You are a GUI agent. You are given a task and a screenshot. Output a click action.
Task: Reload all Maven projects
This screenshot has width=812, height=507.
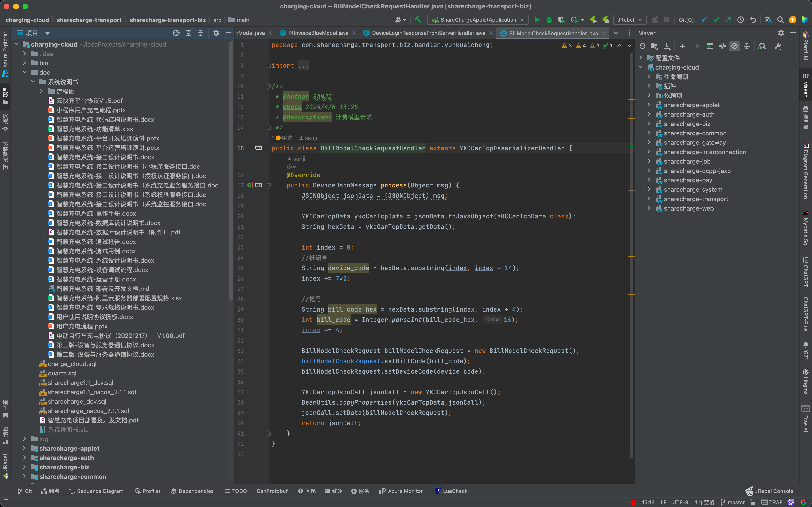pos(642,46)
